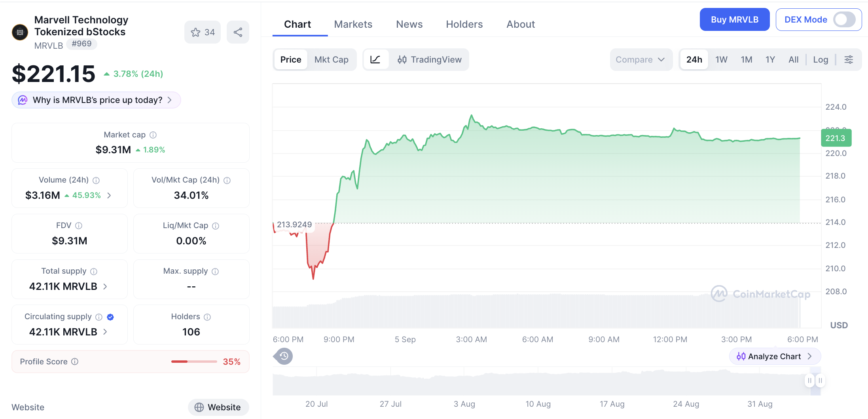This screenshot has height=419, width=868.
Task: Click the Profile Score 35% progress bar
Action: coord(194,362)
